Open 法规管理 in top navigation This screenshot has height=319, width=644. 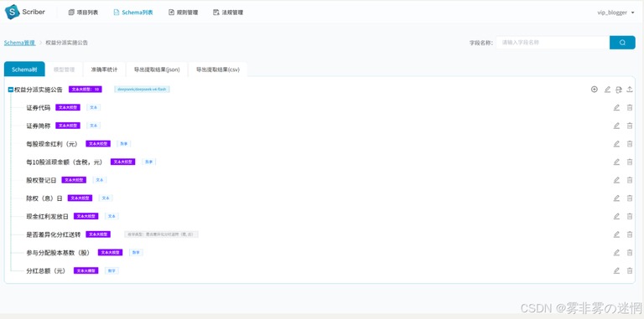click(228, 13)
